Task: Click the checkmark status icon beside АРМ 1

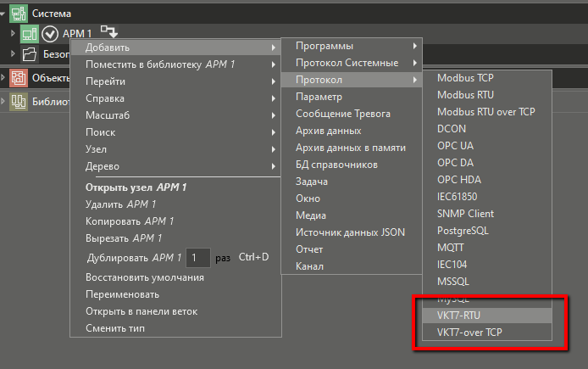Action: coord(49,34)
